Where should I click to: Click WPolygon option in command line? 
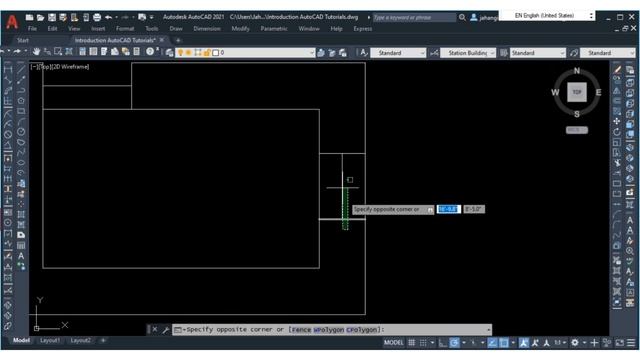pos(329,329)
